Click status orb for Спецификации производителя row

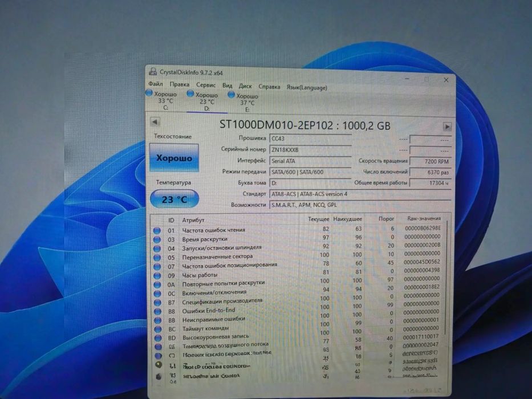pyautogui.click(x=157, y=302)
